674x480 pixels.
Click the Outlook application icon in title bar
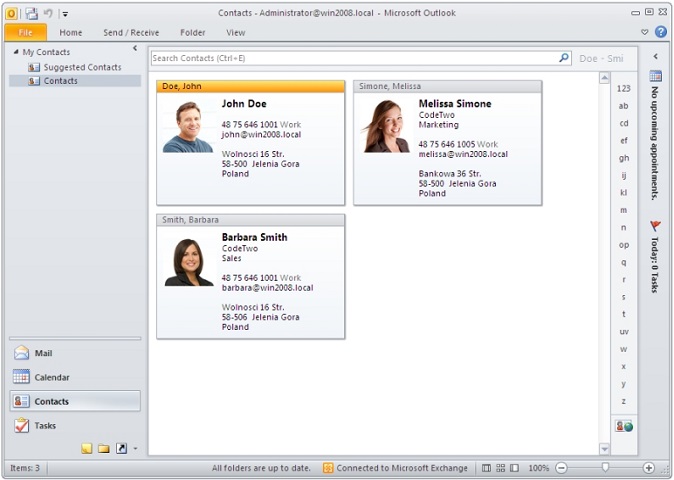coord(11,14)
